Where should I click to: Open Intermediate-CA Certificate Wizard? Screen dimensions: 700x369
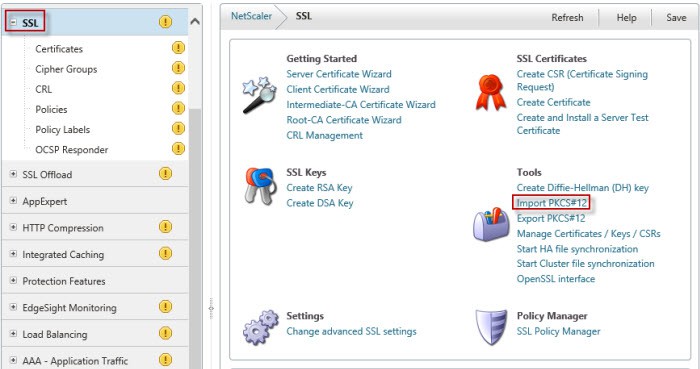[x=361, y=104]
